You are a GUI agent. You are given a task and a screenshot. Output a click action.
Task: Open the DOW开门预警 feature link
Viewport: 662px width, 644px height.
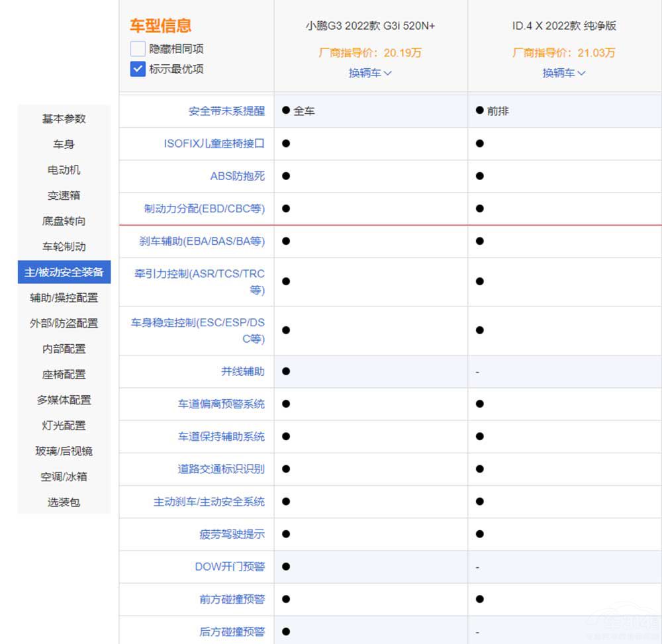230,567
